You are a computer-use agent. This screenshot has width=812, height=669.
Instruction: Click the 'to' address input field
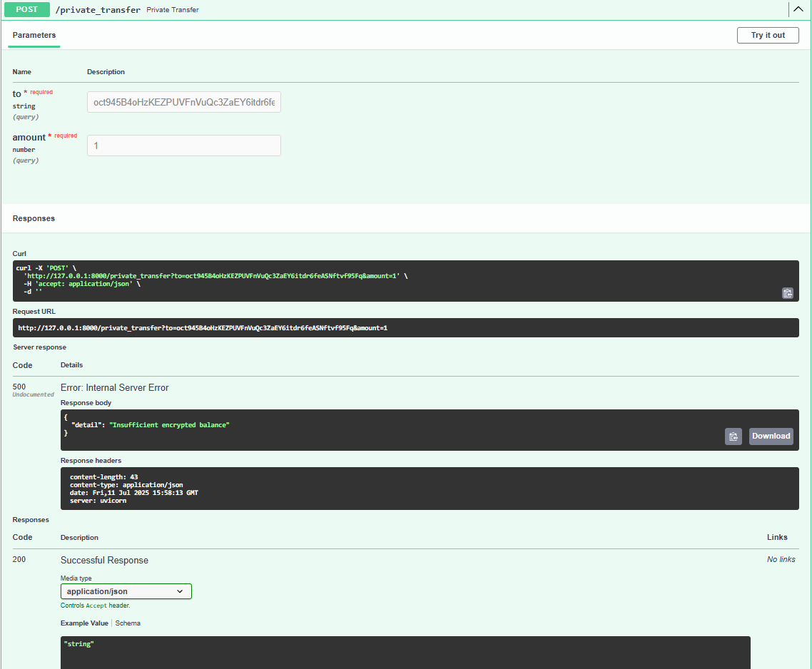[184, 102]
